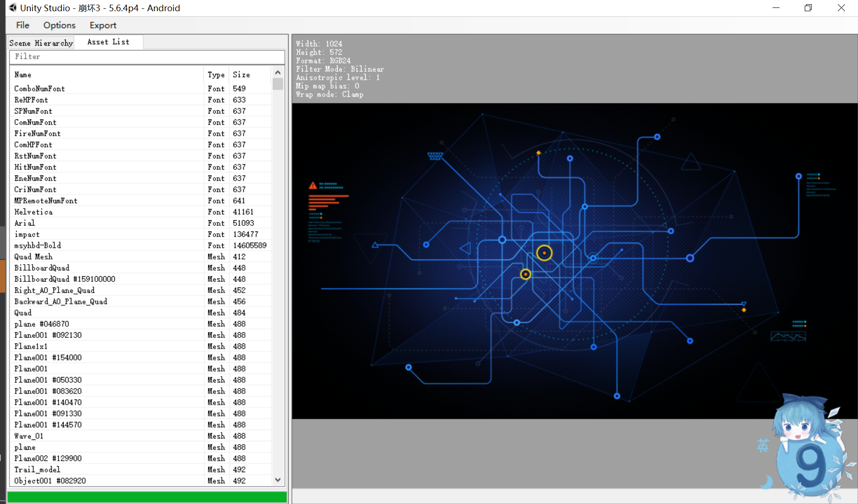Screen dimensions: 858x504
Task: Switch to the Asset List tab
Action: tap(108, 42)
